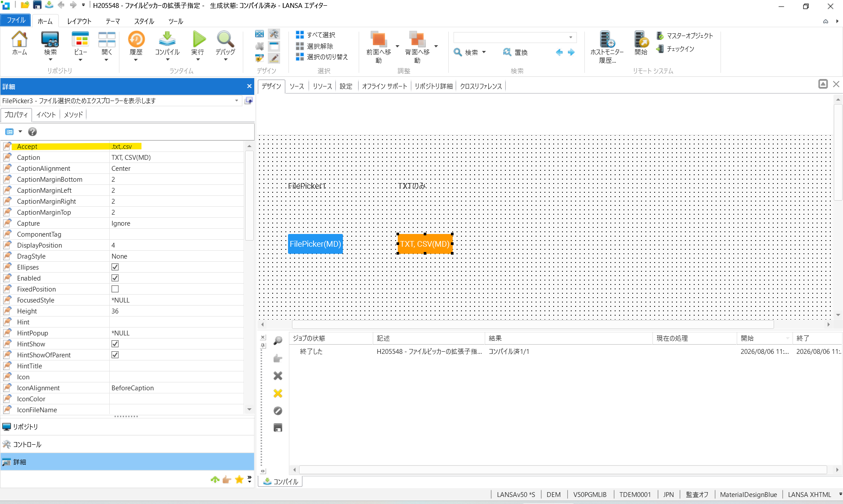Open the イベント tab in details panel

click(x=46, y=115)
